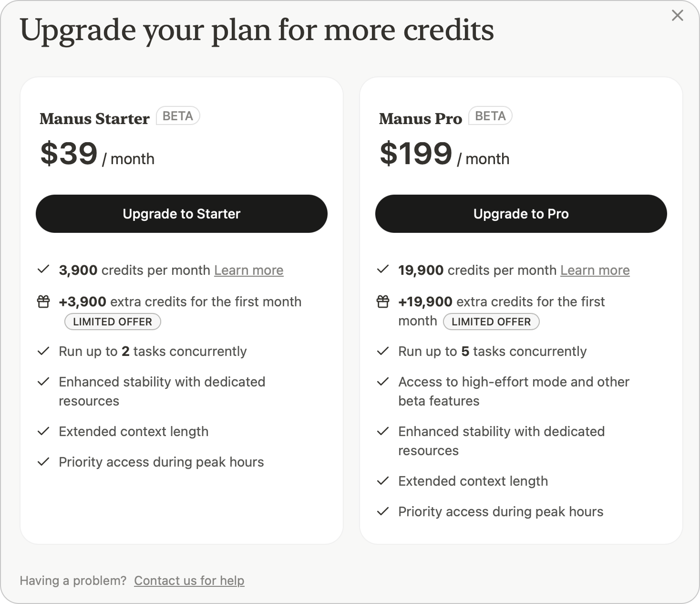Click the BETA badge next to Manus Starter
700x604 pixels.
click(178, 116)
